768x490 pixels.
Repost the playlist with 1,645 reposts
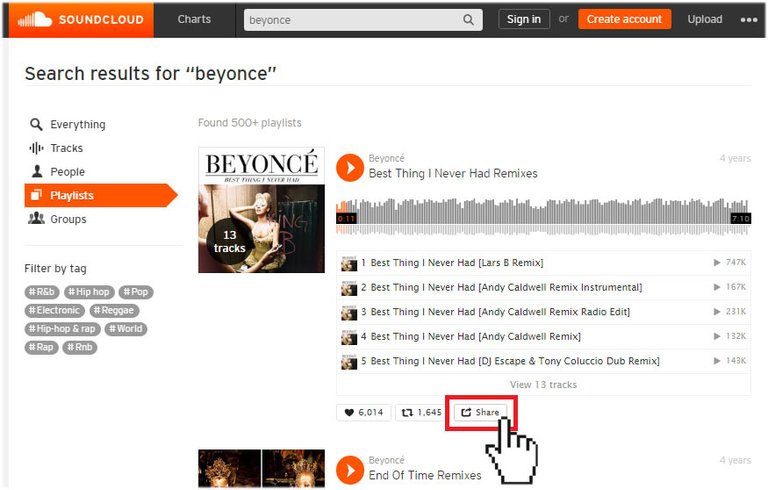421,413
